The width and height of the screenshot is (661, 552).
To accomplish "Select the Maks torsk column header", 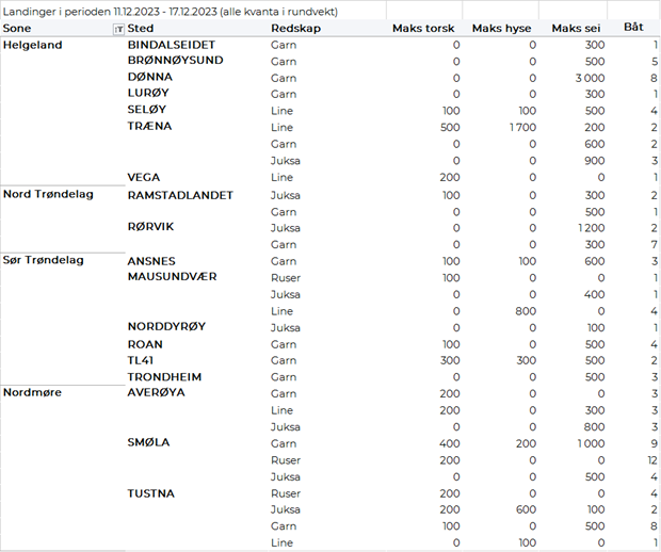I will (x=426, y=29).
